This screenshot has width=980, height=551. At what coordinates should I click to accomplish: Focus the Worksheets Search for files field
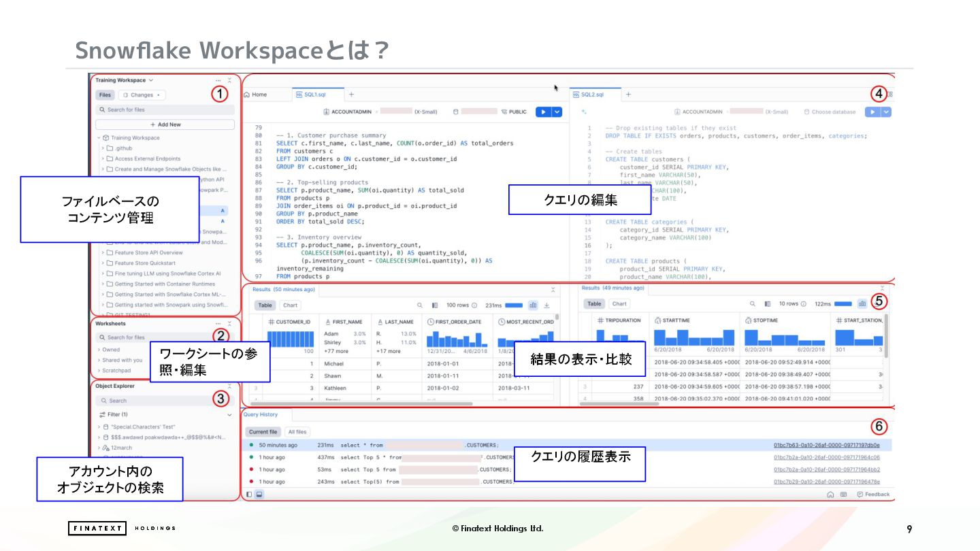pos(165,337)
